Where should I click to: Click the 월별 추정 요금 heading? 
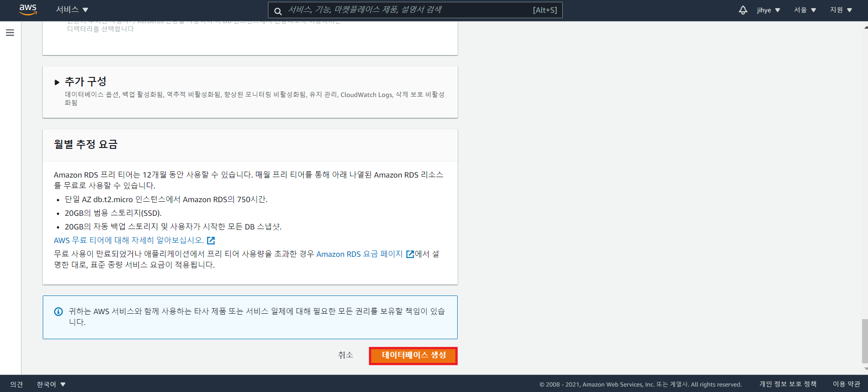click(86, 144)
